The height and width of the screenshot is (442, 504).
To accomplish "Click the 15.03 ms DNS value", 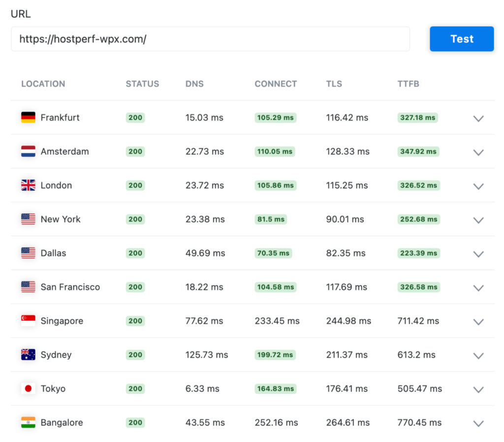I will [204, 118].
